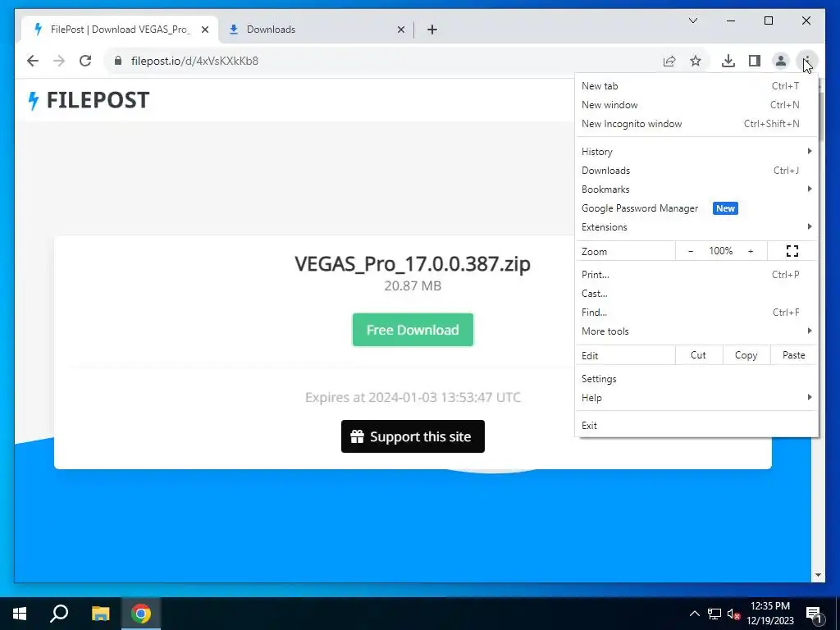Click the share page icon

tap(669, 61)
